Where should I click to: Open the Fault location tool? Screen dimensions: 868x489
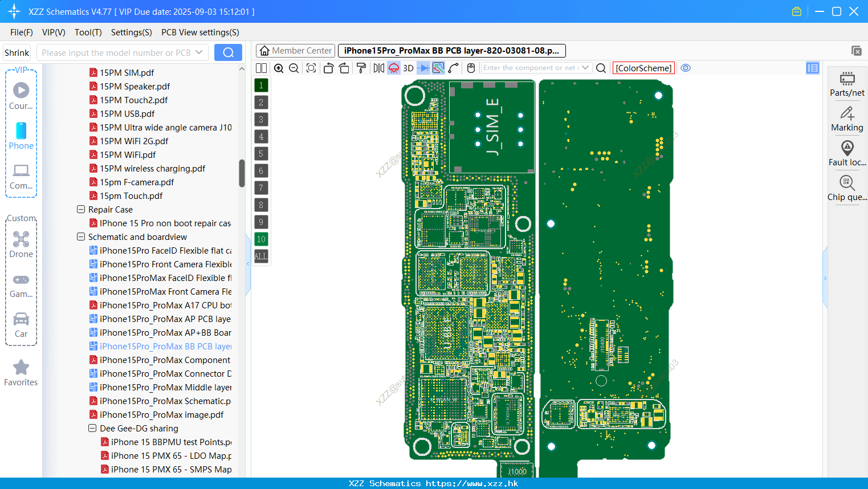coord(847,154)
